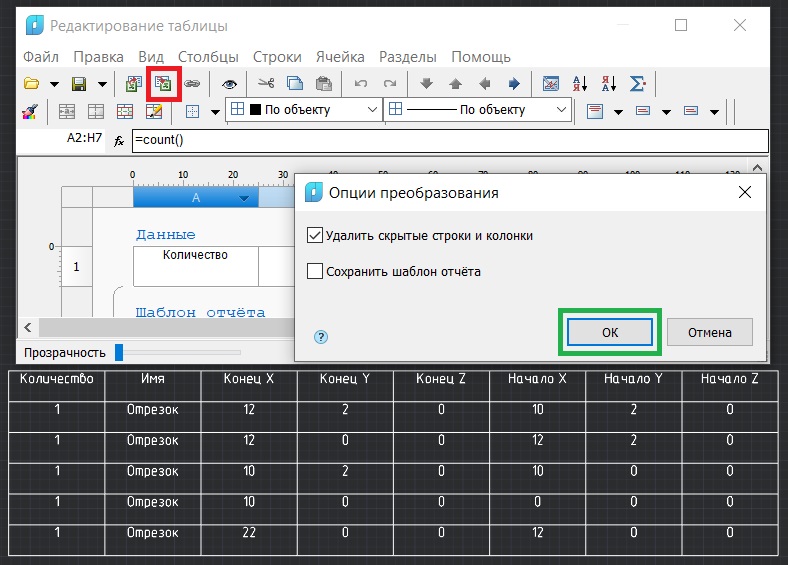The height and width of the screenshot is (565, 788).
Task: Click the scissors cut icon
Action: pos(266,84)
